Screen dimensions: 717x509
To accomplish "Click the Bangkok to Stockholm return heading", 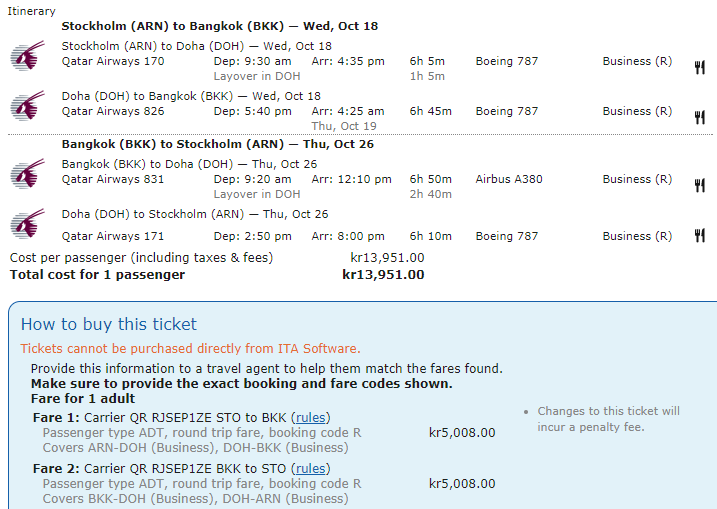I will point(217,144).
